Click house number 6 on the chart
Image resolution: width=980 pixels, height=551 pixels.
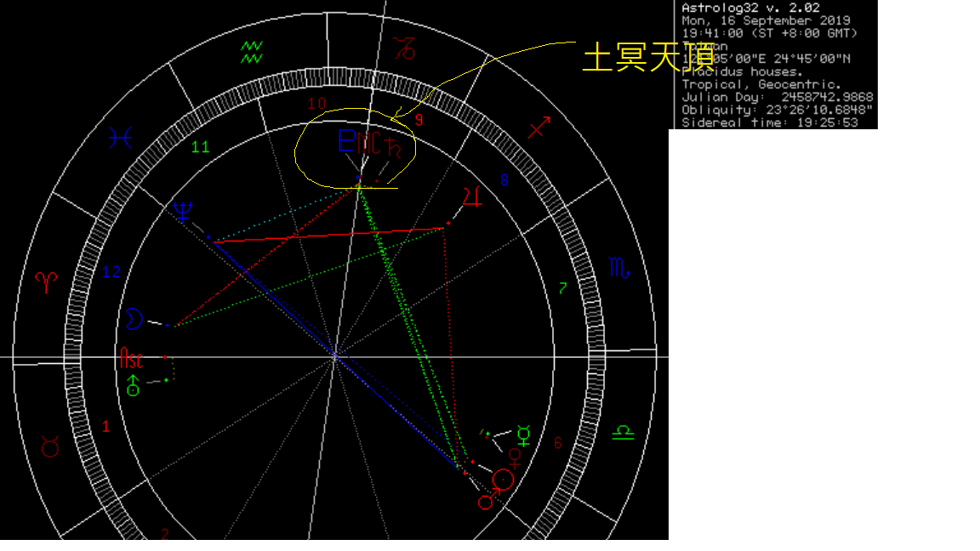[x=557, y=443]
